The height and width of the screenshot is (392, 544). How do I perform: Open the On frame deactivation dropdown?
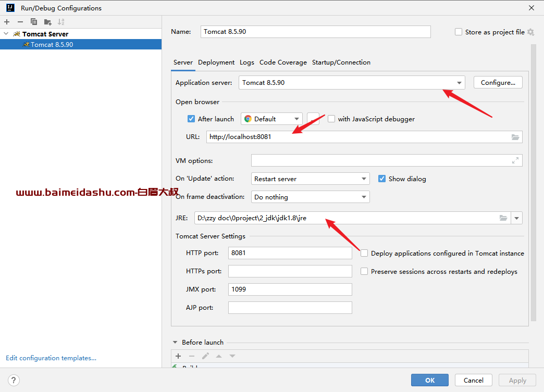pos(364,197)
